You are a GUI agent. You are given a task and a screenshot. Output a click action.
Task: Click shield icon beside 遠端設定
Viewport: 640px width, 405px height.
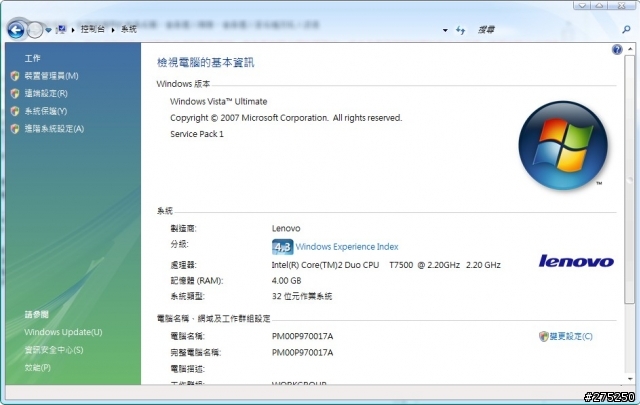15,93
